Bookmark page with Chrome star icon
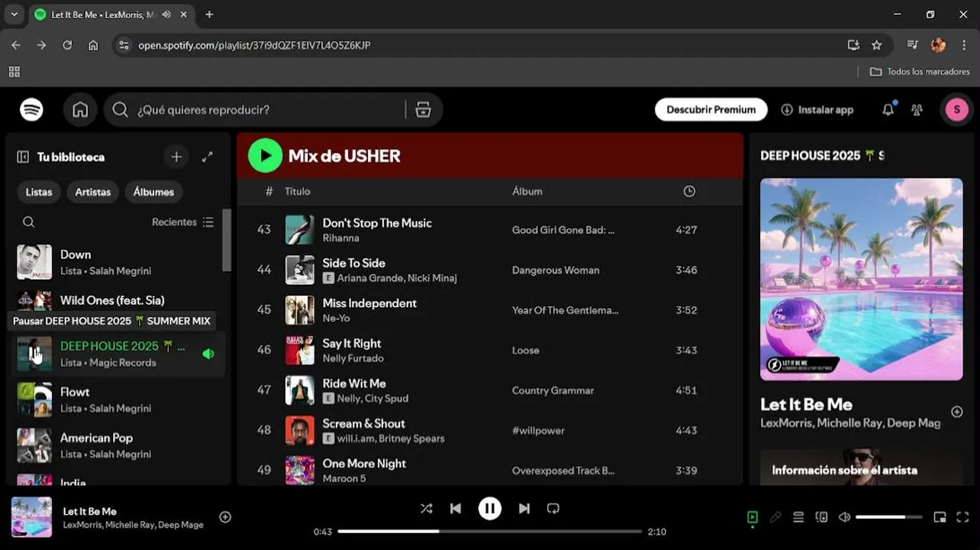Image resolution: width=980 pixels, height=550 pixels. coord(876,45)
